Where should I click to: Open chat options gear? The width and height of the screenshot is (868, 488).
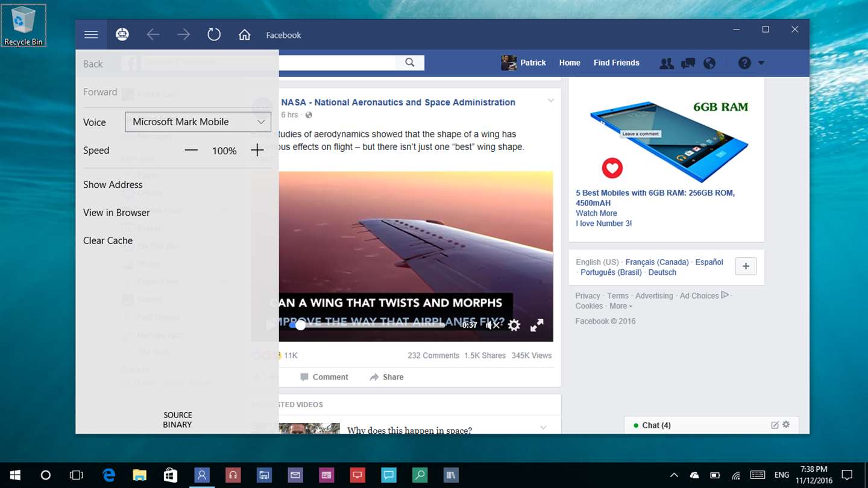(x=786, y=425)
